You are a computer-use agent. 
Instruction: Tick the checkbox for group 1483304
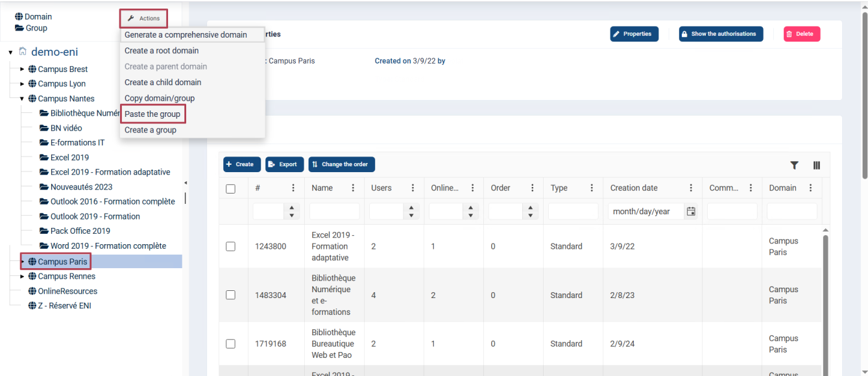[230, 295]
